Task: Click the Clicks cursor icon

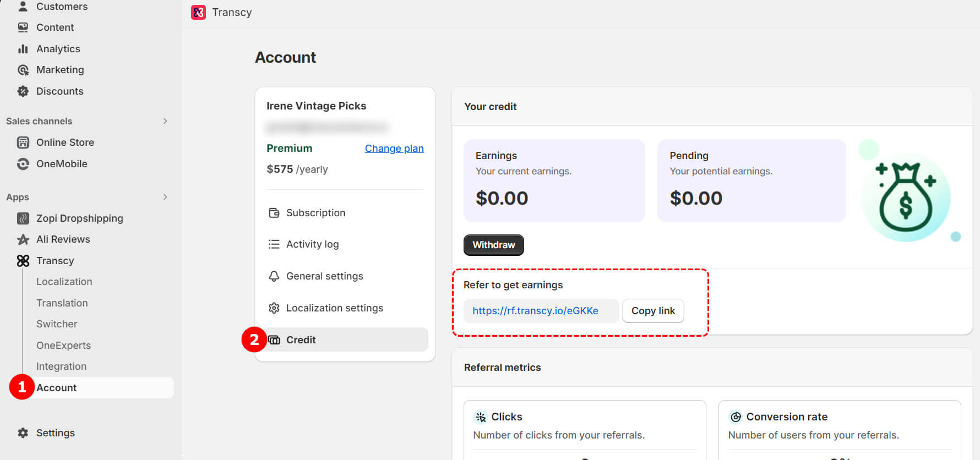Action: pos(481,417)
